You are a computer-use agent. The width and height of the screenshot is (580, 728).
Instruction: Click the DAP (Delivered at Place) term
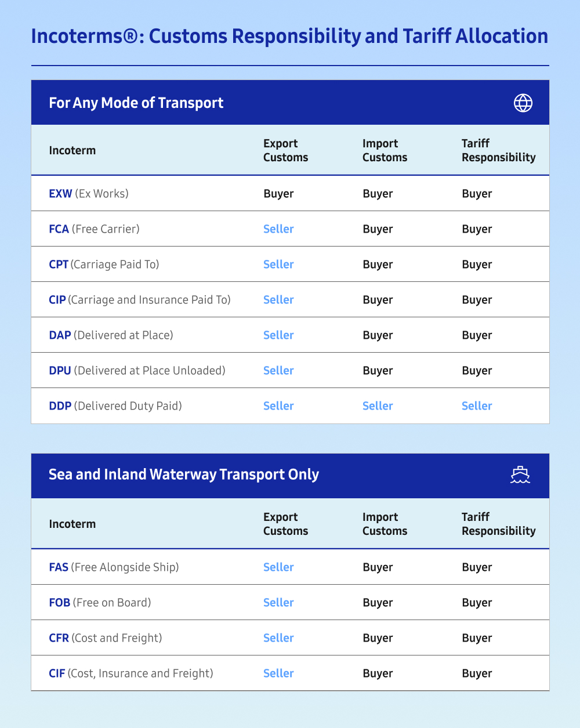111,335
